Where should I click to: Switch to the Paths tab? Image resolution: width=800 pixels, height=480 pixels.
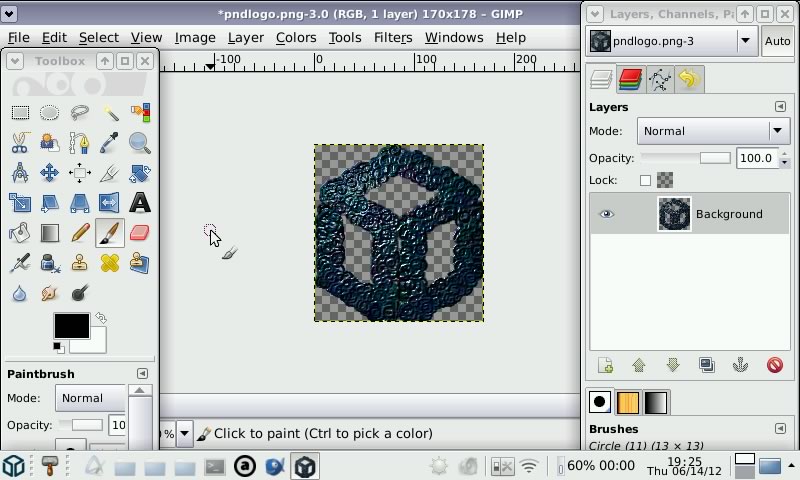point(660,80)
